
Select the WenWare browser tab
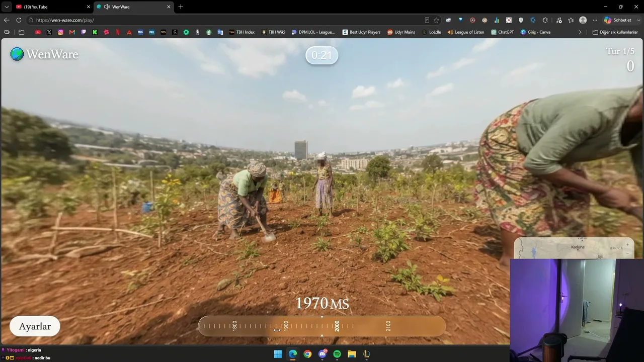(133, 7)
